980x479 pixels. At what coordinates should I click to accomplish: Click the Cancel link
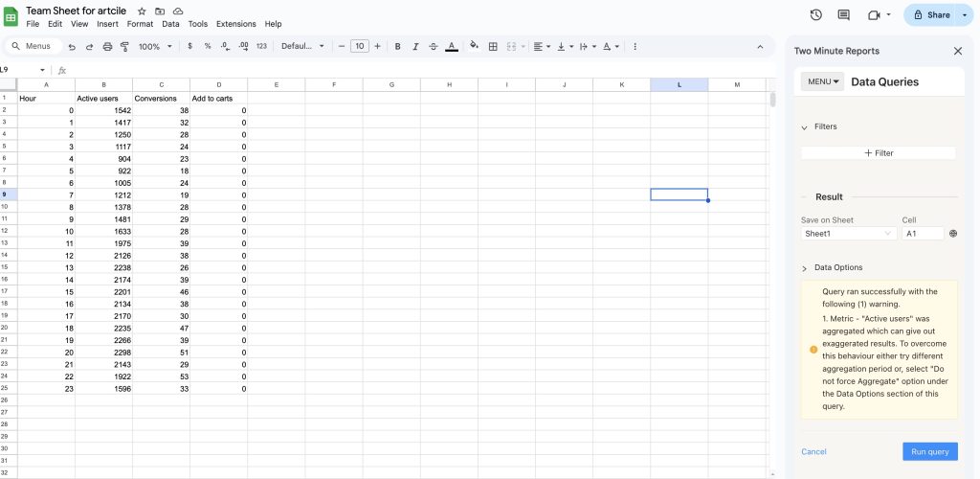coord(813,451)
